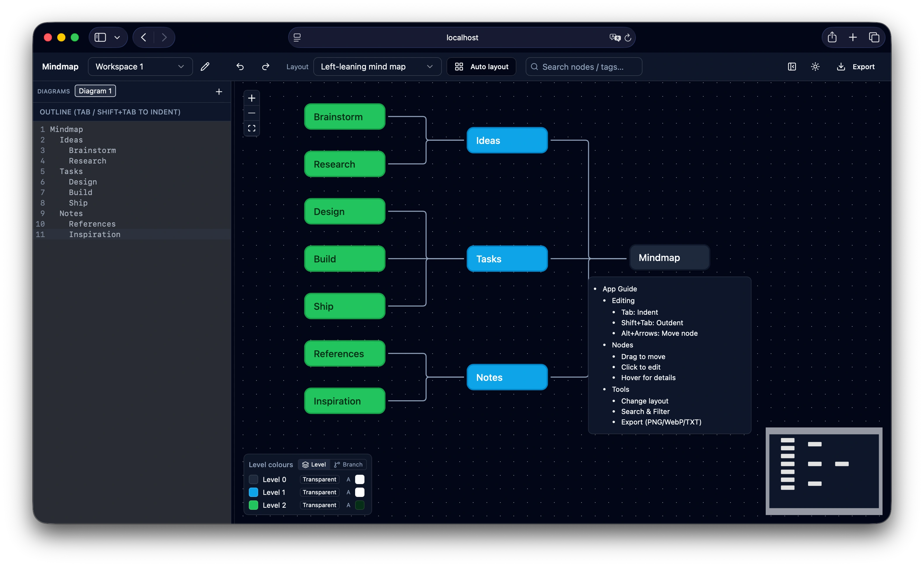This screenshot has width=924, height=567.
Task: Open the Left-leaning mind map layout dropdown
Action: (x=377, y=67)
